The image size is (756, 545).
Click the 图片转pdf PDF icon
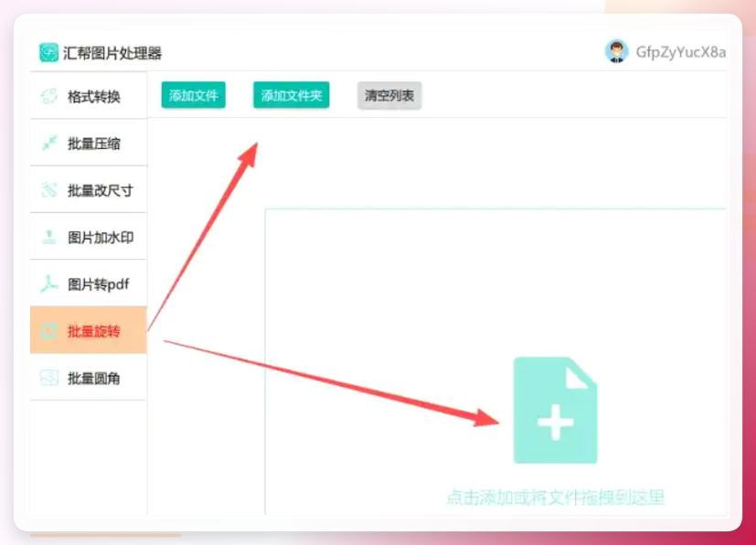(48, 283)
